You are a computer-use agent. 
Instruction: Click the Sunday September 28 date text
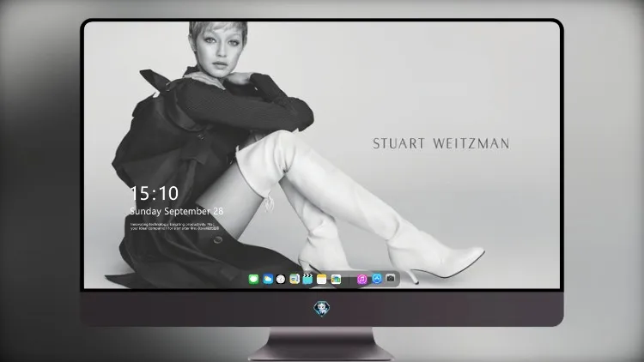[177, 211]
